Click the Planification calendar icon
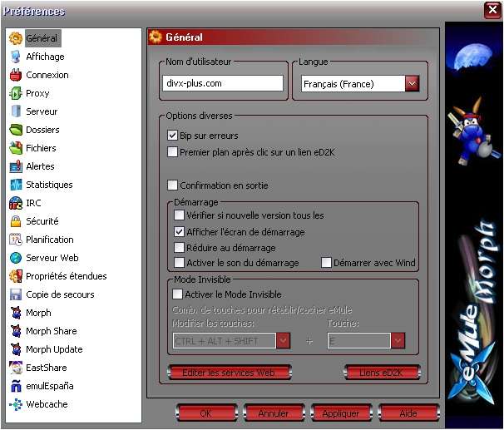The height and width of the screenshot is (430, 504). click(x=16, y=240)
